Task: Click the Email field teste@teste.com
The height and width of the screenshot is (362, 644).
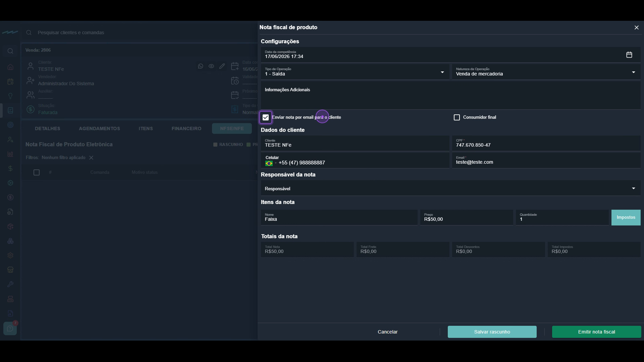Action: [x=546, y=160]
